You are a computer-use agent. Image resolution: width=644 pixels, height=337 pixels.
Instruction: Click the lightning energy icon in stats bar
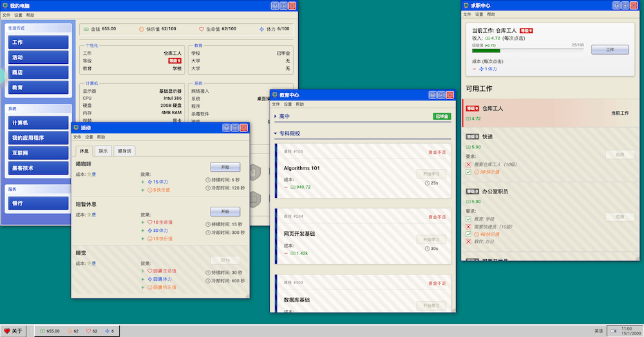coord(261,29)
